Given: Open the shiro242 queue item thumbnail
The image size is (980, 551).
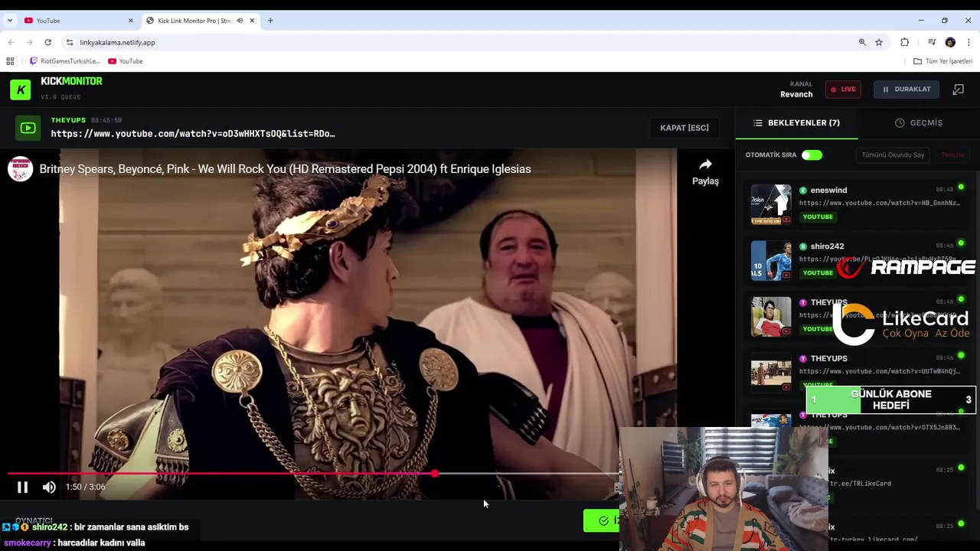Looking at the screenshot, I should (x=771, y=260).
